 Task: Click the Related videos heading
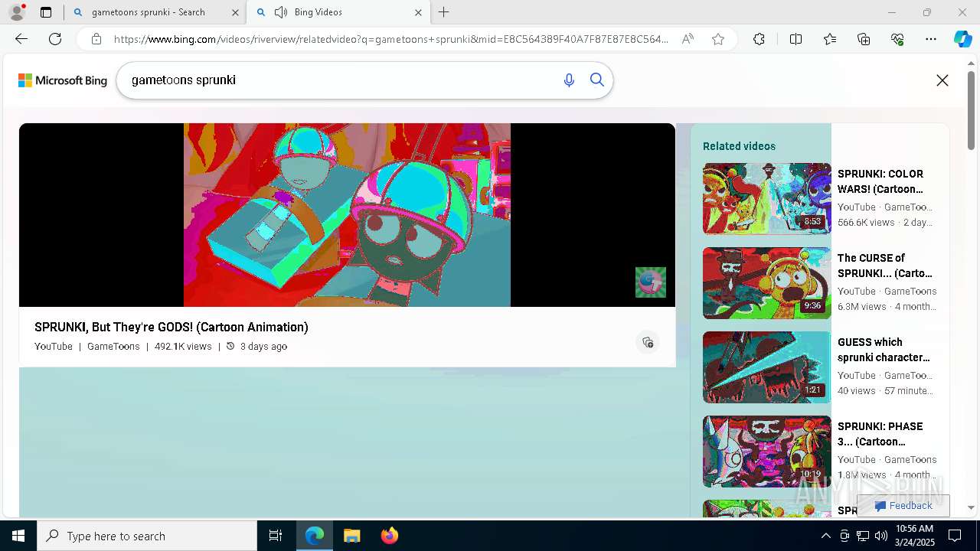click(739, 146)
